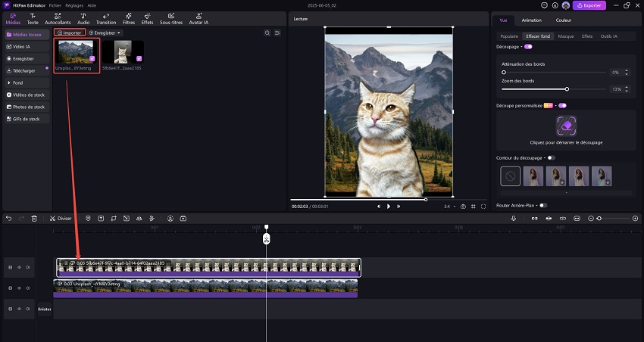Toggle the Découpage switch

click(528, 47)
